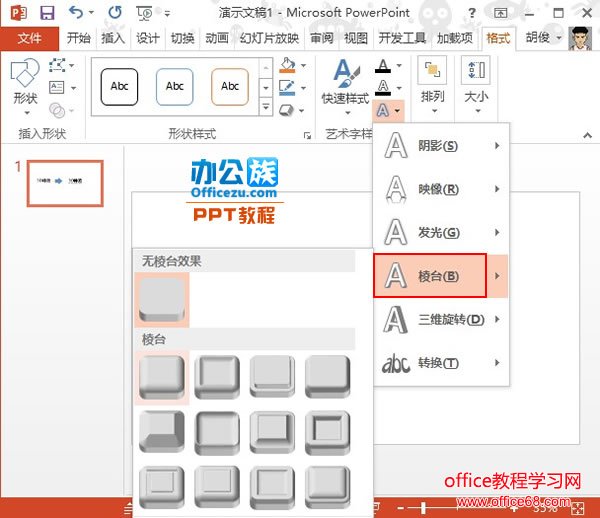Switch to the 动画 Animations tab
Screen dimensions: 600x518
click(217, 38)
